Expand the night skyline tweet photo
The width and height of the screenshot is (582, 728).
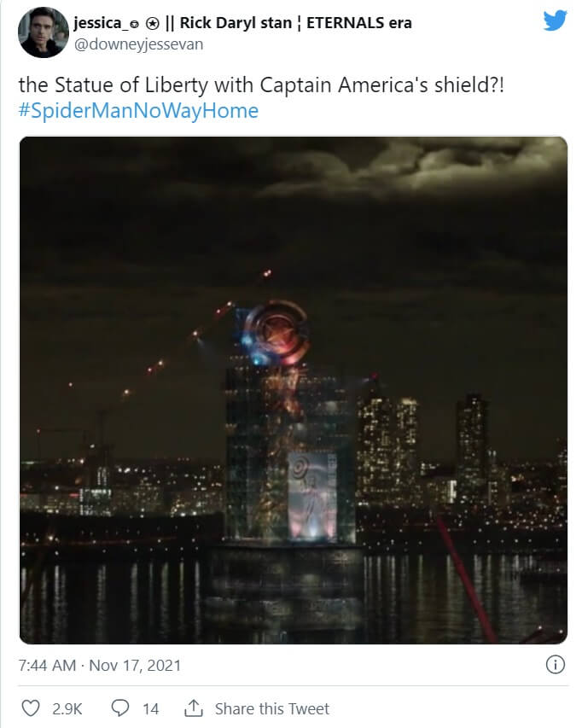pyautogui.click(x=294, y=390)
